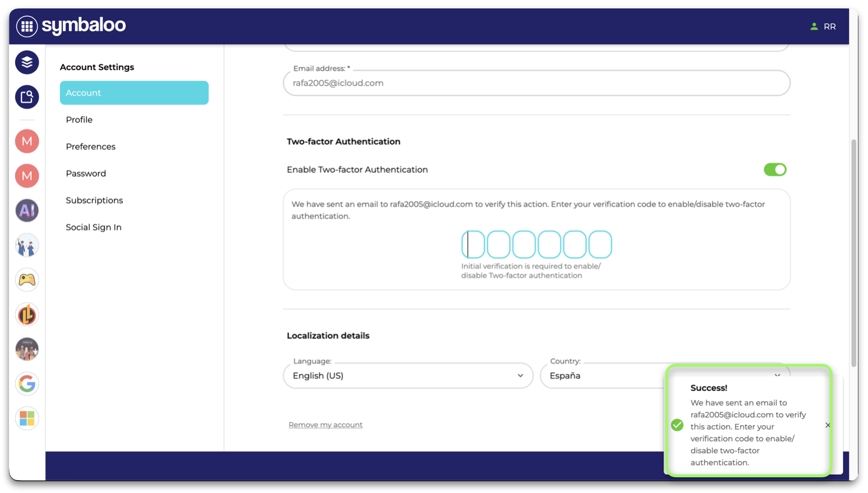Click the 'Account Settings' sidebar title
868x493 pixels.
tap(97, 67)
